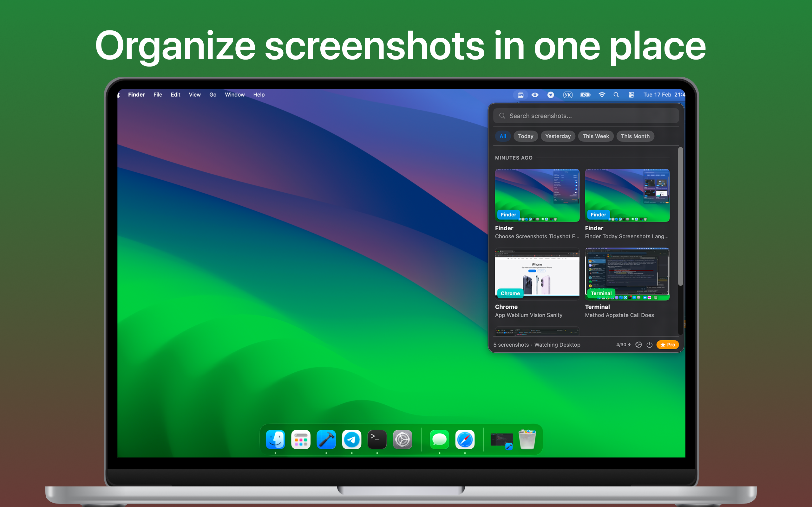Open Terminal from the Dock
812x507 pixels.
click(377, 440)
